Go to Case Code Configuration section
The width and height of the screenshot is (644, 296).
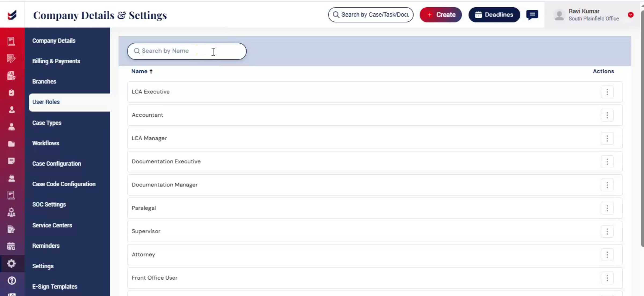click(64, 184)
